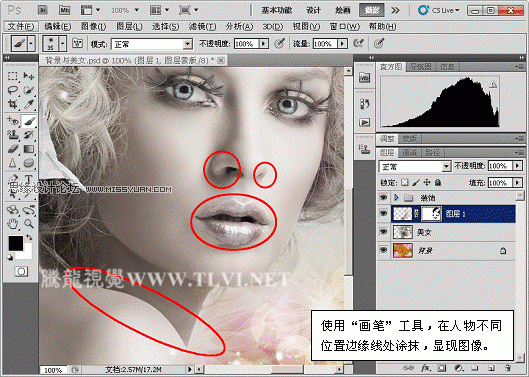
Task: Select the Clone Stamp tool
Action: (13, 135)
